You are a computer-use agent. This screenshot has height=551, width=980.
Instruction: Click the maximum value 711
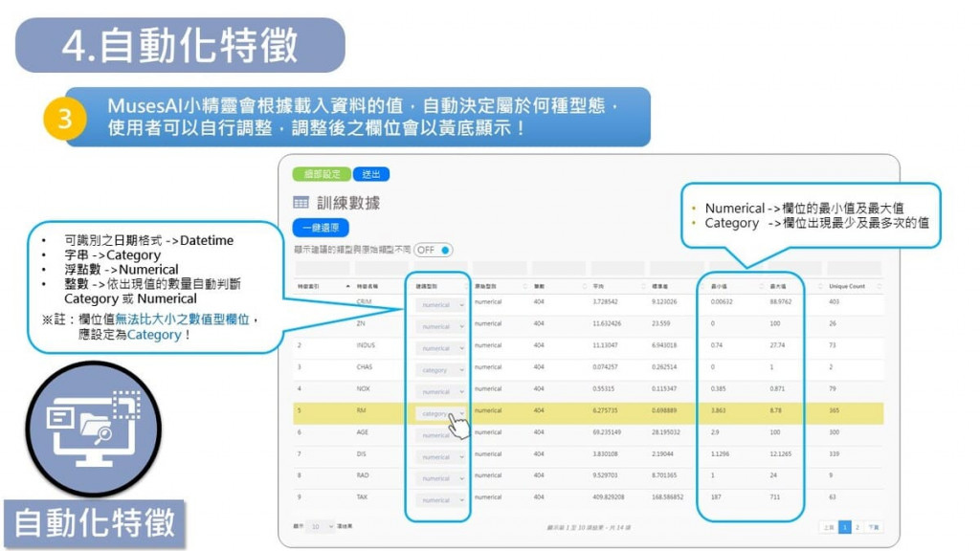(774, 497)
